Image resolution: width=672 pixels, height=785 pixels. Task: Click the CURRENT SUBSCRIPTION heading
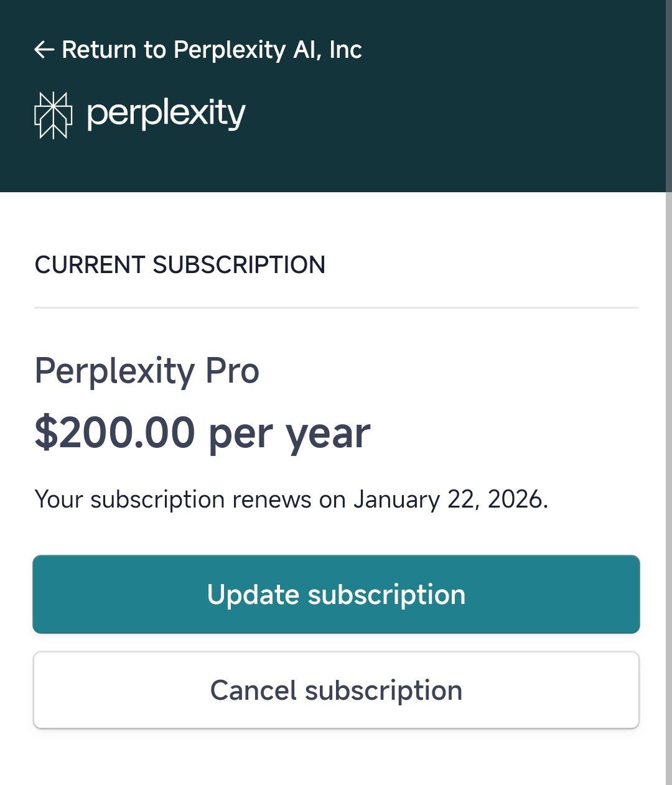tap(180, 265)
